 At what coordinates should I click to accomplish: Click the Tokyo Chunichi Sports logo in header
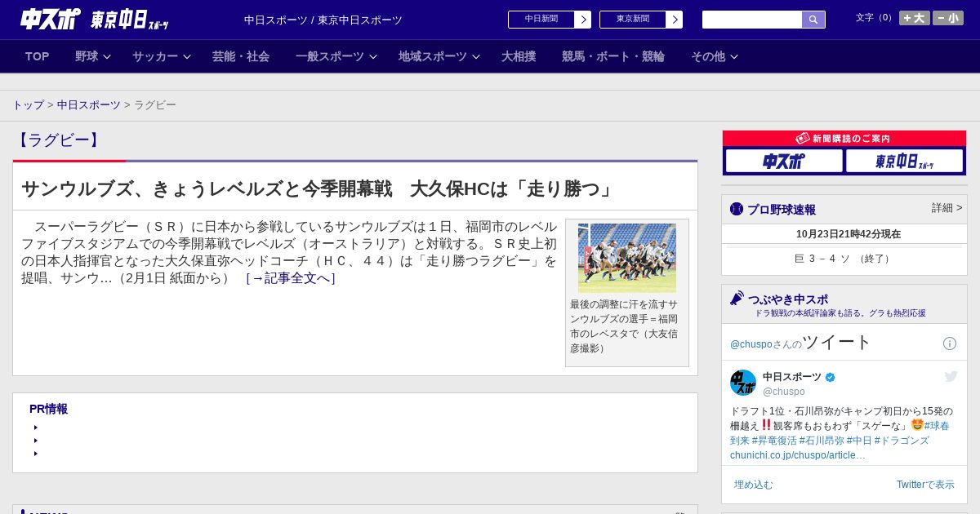129,20
